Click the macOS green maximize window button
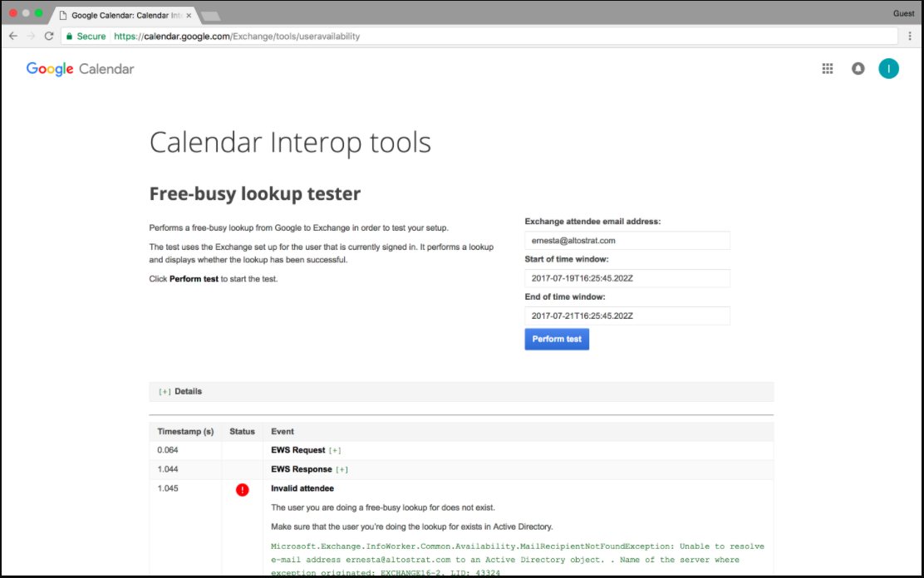The width and height of the screenshot is (924, 578). 39,13
